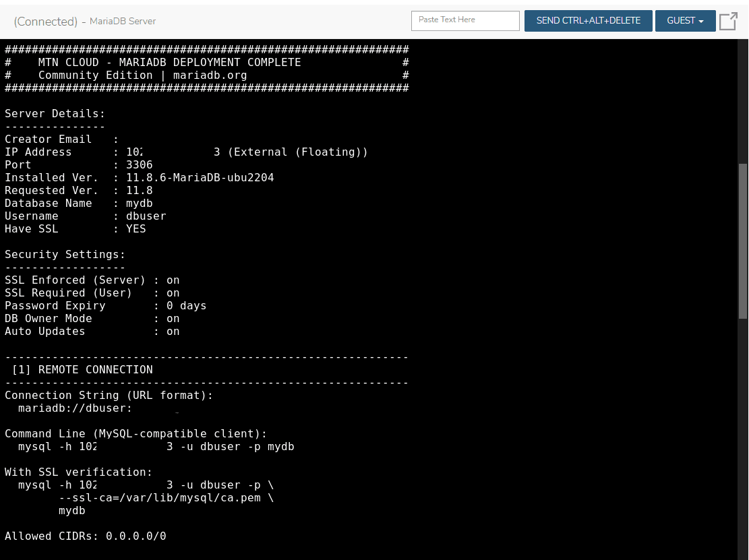This screenshot has height=560, width=749.
Task: Click 'Connection String (URL format):' line
Action: tap(109, 396)
